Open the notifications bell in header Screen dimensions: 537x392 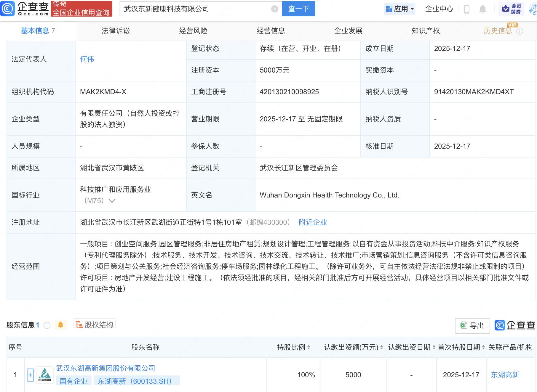pos(482,9)
